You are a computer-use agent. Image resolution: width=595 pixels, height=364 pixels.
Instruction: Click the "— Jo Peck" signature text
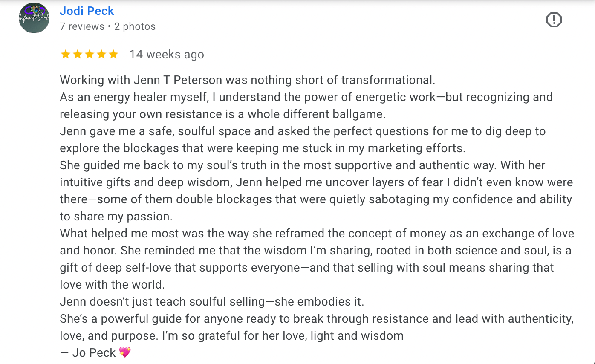pos(88,353)
